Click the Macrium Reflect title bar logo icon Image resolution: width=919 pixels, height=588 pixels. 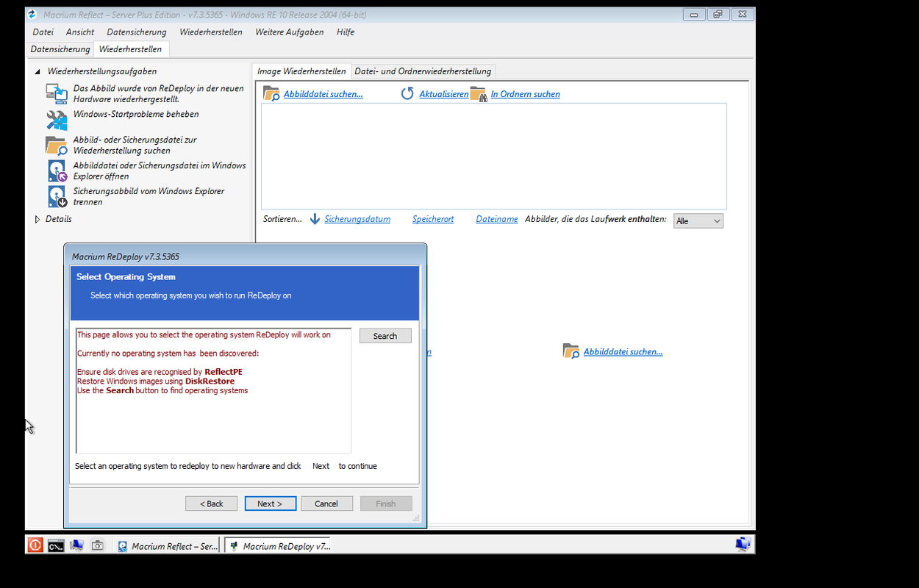[x=32, y=14]
